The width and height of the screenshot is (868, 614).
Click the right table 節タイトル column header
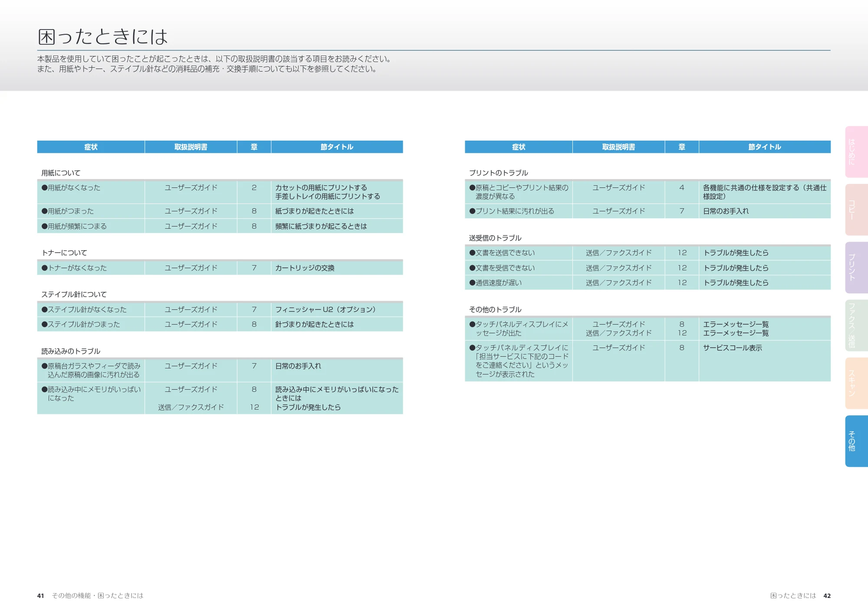[765, 147]
